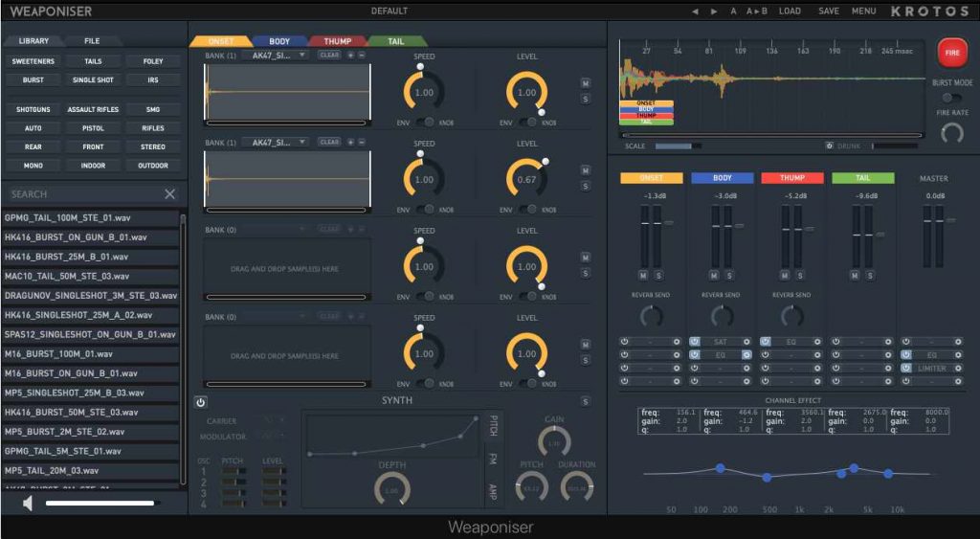Click the SAVE button
This screenshot has width=980, height=539.
tap(829, 11)
